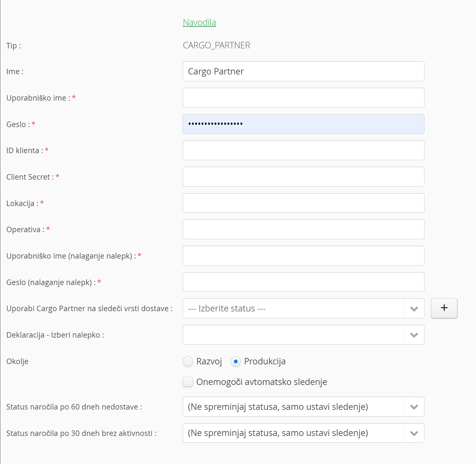Screen dimensions: 476x464
Task: Click the Client Secret input field
Action: 303,177
